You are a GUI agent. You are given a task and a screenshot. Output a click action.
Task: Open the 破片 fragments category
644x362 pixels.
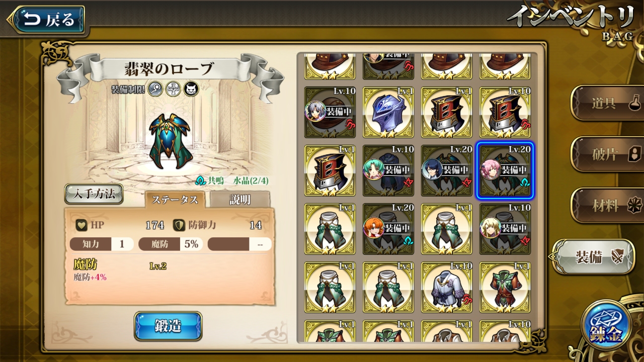(608, 154)
